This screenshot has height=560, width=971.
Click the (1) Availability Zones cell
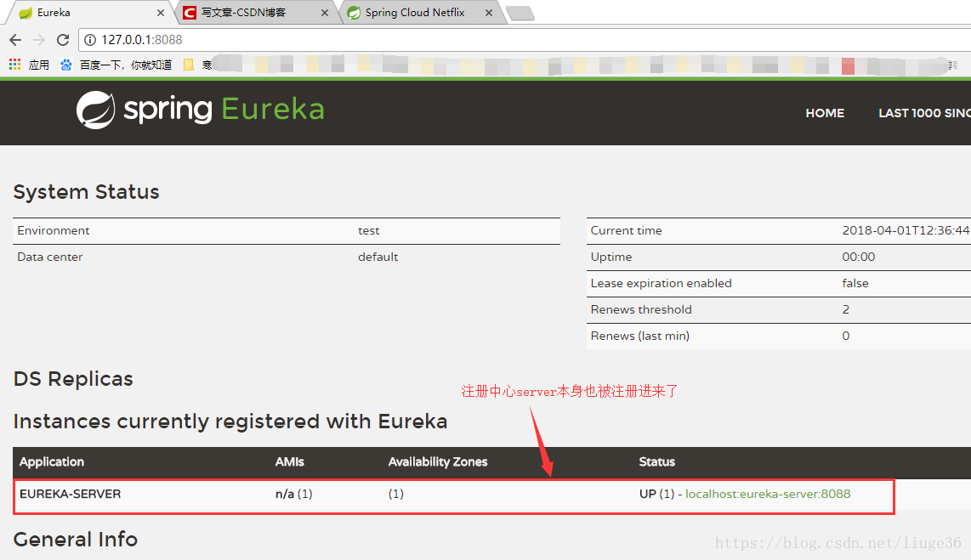pyautogui.click(x=395, y=494)
